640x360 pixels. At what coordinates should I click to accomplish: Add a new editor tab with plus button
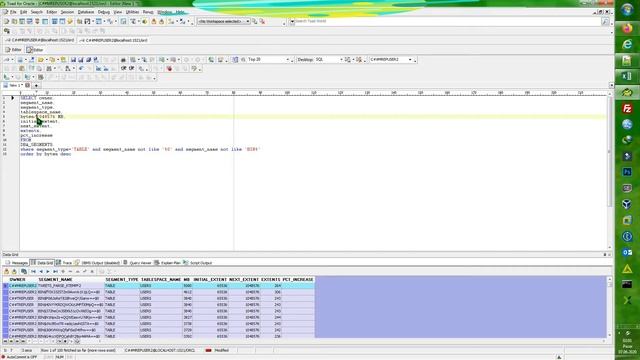[x=36, y=86]
